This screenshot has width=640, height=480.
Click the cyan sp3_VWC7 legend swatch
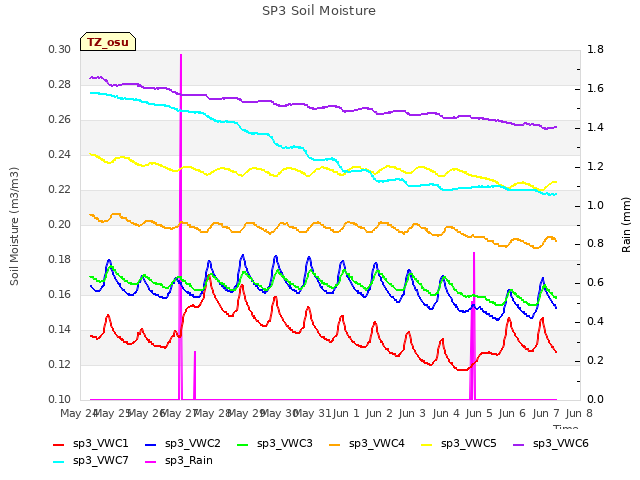pyautogui.click(x=59, y=462)
